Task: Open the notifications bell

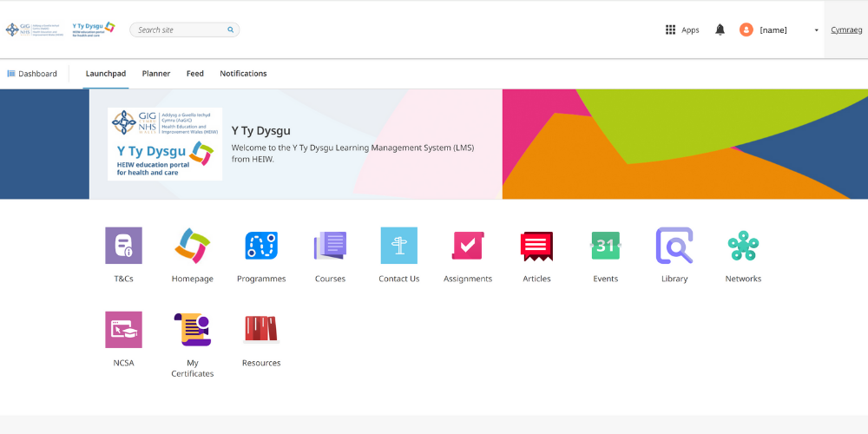Action: pyautogui.click(x=720, y=30)
